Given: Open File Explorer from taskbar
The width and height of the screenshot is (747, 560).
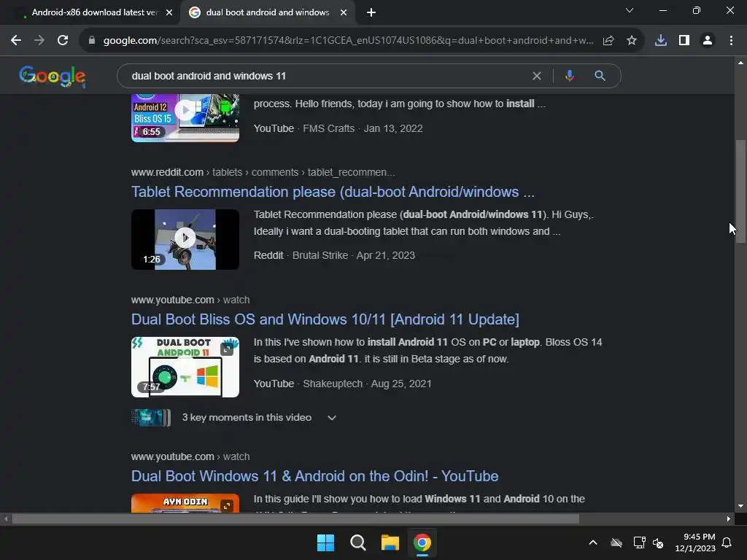Looking at the screenshot, I should (390, 542).
